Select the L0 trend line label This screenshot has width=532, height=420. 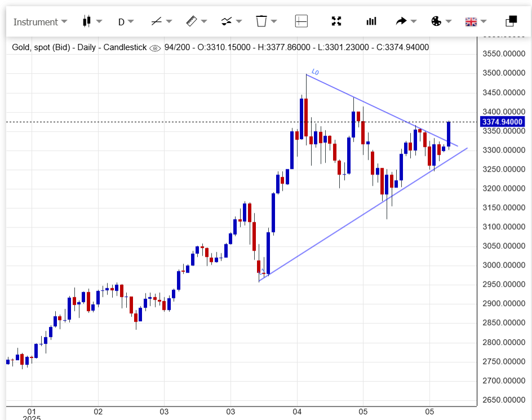point(315,72)
